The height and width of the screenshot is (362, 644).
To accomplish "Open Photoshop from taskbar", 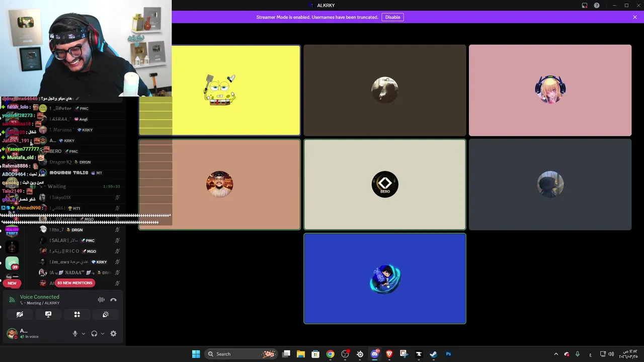I will 448,354.
